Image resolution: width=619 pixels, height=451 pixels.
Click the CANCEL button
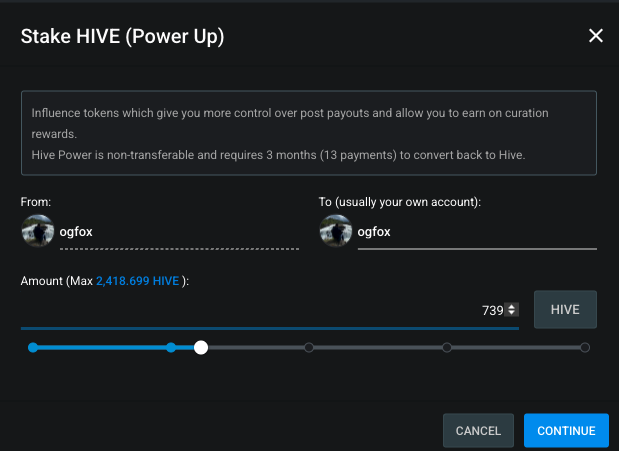point(478,430)
